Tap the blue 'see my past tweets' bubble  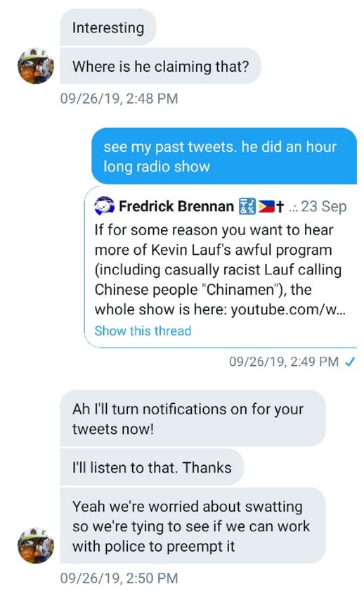[x=224, y=156]
